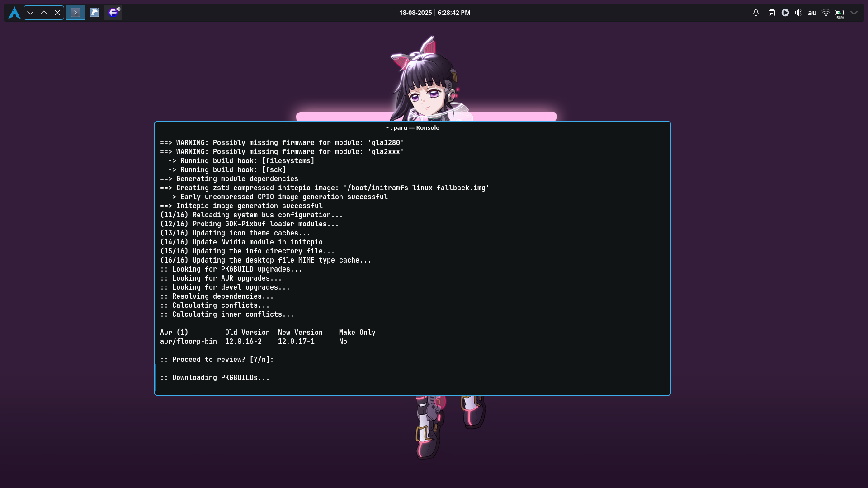This screenshot has height=488, width=868.
Task: Expand hidden system tray icons arrow
Action: (x=854, y=13)
